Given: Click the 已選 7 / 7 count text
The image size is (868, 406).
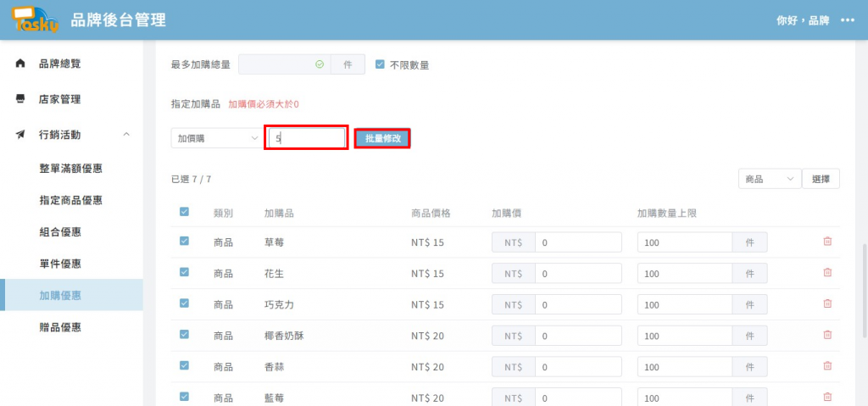Looking at the screenshot, I should [192, 179].
